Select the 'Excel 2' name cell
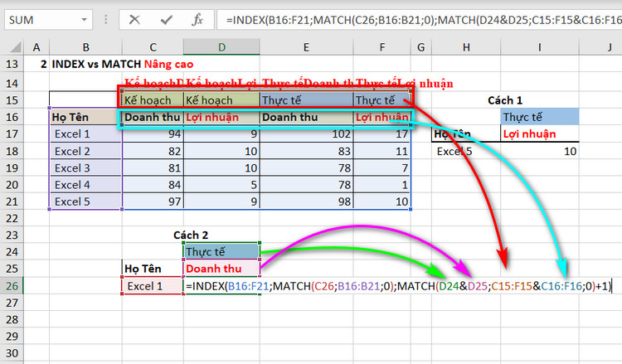Viewport: 622px width, 364px height. (x=85, y=151)
